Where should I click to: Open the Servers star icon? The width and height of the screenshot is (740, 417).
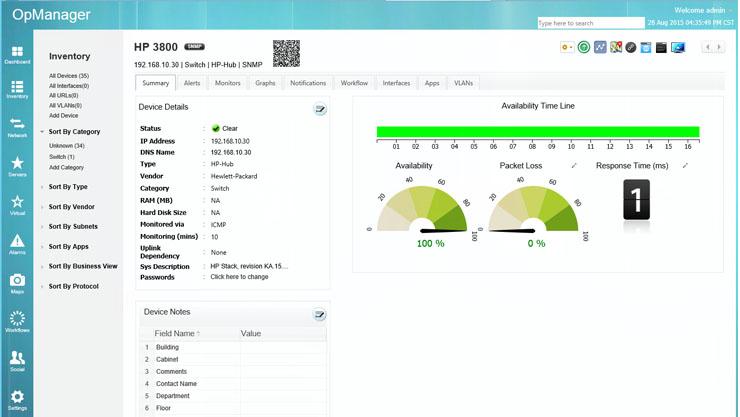[17, 166]
